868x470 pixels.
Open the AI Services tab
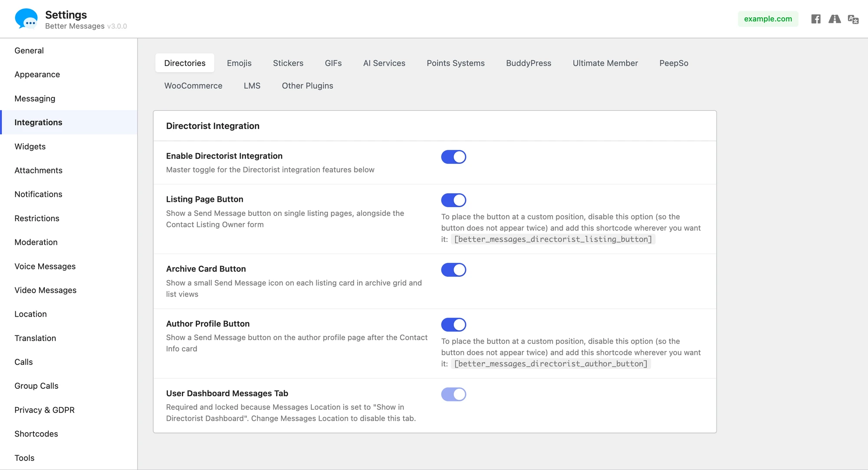pyautogui.click(x=384, y=63)
